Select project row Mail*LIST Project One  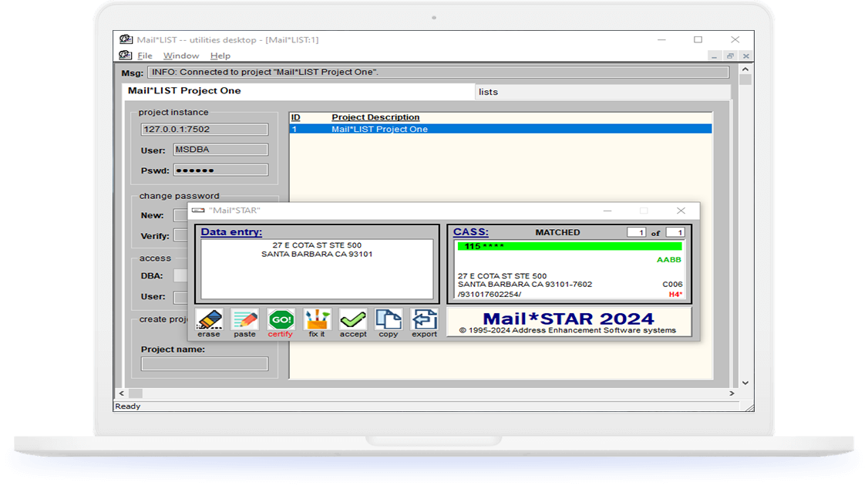500,129
